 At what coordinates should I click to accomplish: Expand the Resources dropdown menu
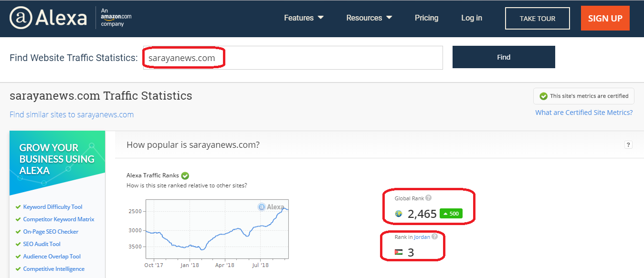(369, 18)
